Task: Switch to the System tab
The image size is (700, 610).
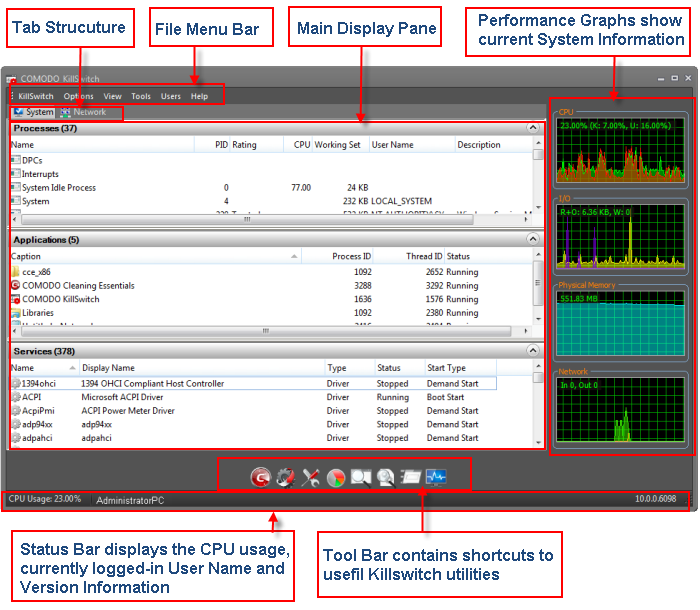Action: point(34,112)
